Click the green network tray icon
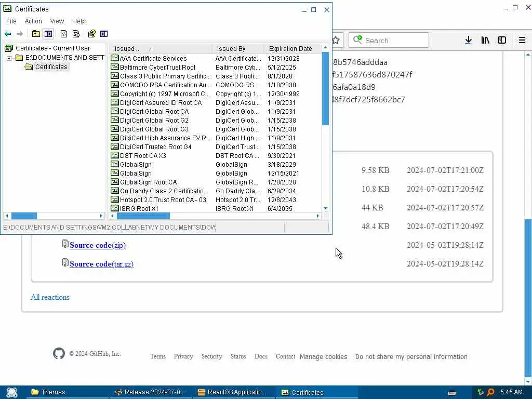532x399 pixels. point(481,392)
